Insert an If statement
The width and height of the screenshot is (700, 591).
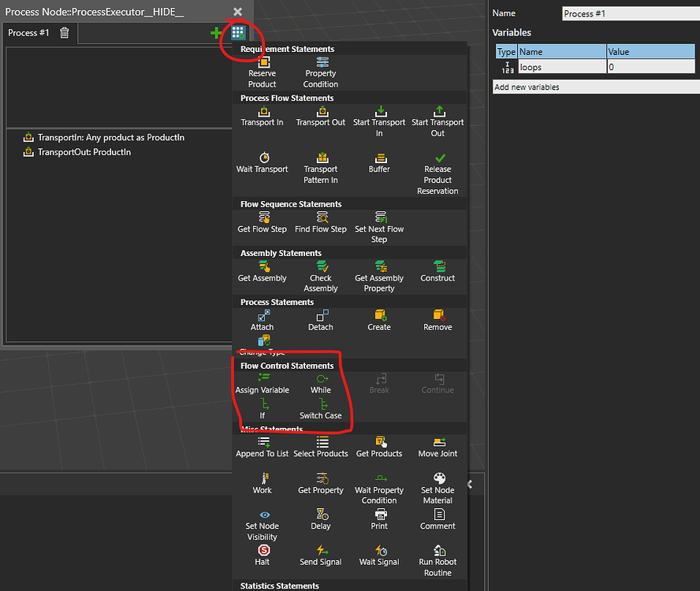tap(262, 409)
